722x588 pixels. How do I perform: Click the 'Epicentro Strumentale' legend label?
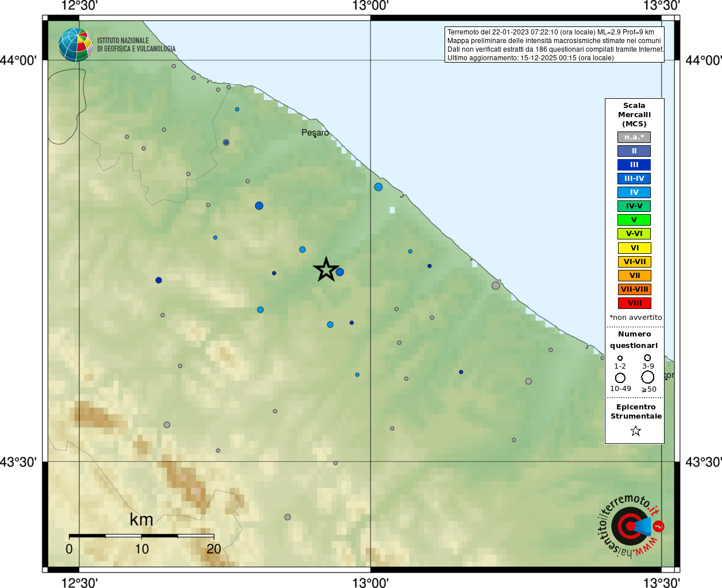point(636,412)
